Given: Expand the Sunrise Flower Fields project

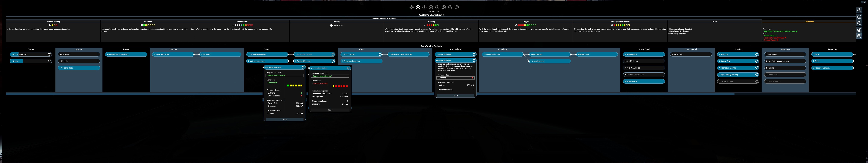Looking at the screenshot, I should tap(644, 75).
